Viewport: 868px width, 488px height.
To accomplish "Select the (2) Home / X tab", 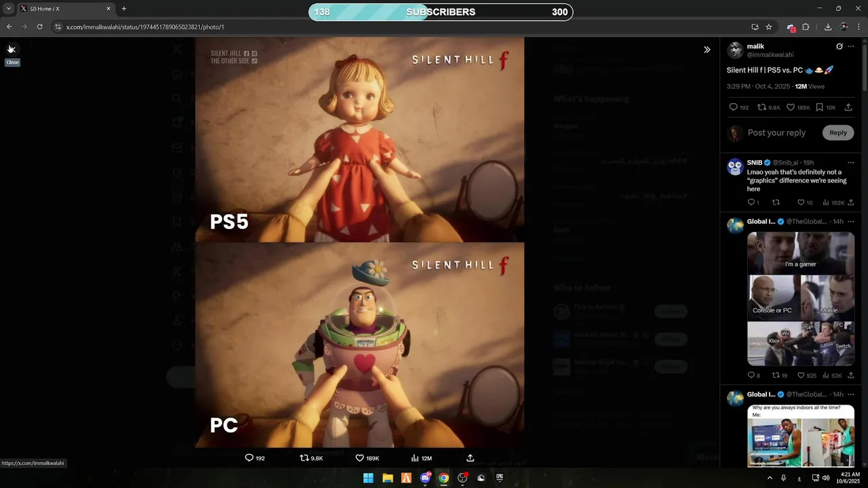I will [x=66, y=9].
